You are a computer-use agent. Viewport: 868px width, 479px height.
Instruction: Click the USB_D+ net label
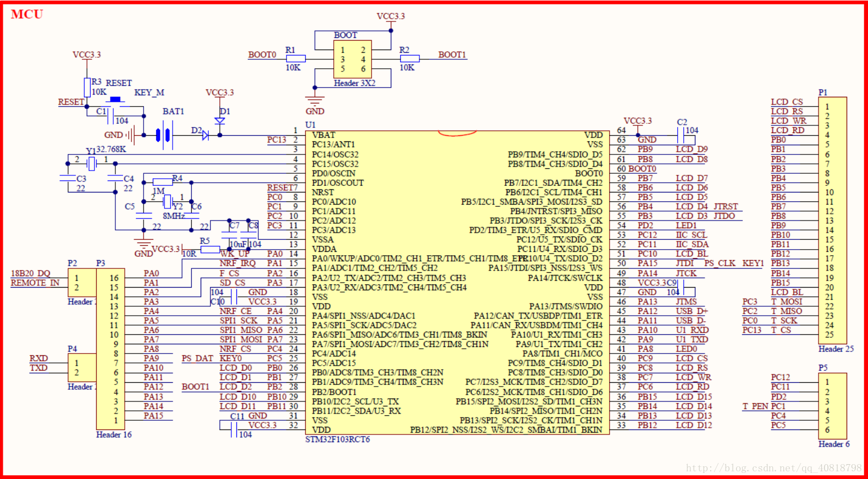692,311
